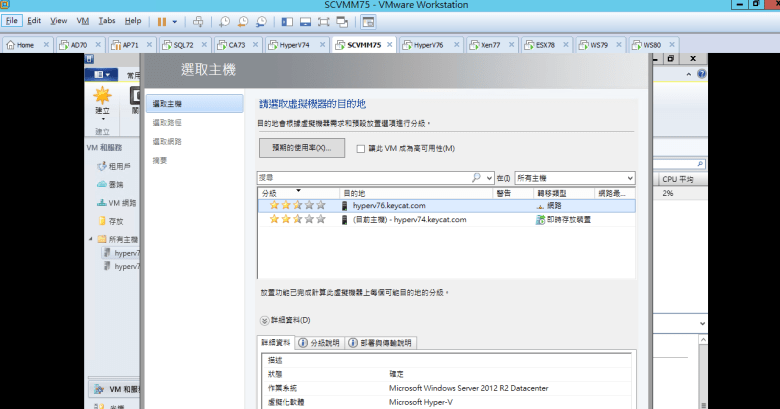Open the 部署與傳輸說明 tab
The height and width of the screenshot is (409, 780).
pyautogui.click(x=380, y=342)
